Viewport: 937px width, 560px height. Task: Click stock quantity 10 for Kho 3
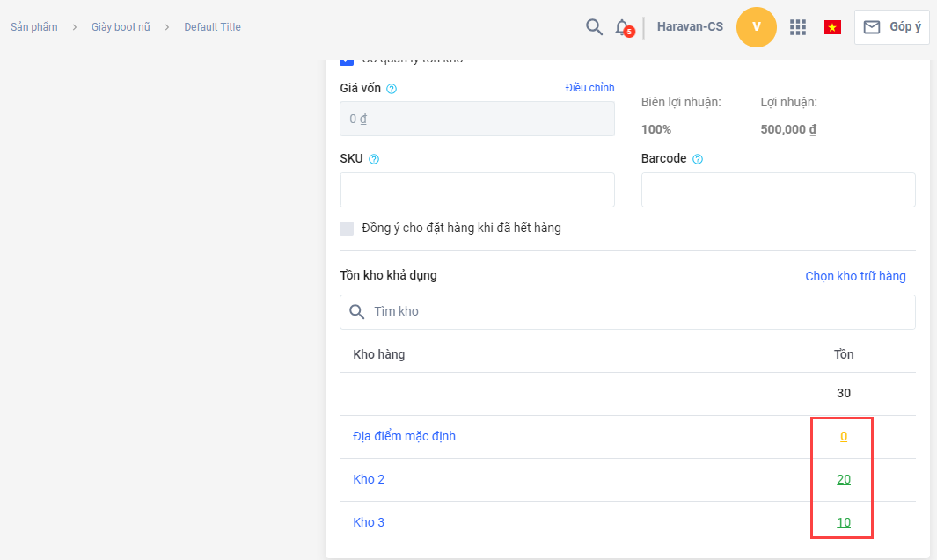click(x=844, y=522)
